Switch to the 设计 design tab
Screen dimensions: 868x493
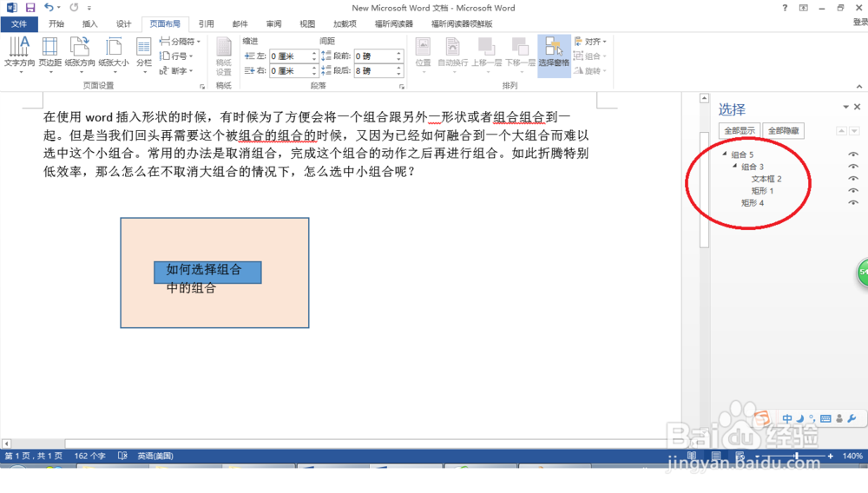pos(123,23)
